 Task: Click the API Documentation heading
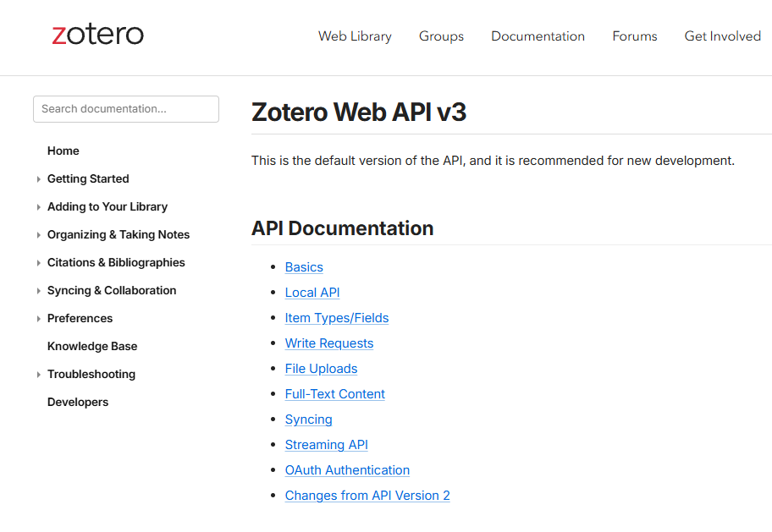[x=342, y=229]
